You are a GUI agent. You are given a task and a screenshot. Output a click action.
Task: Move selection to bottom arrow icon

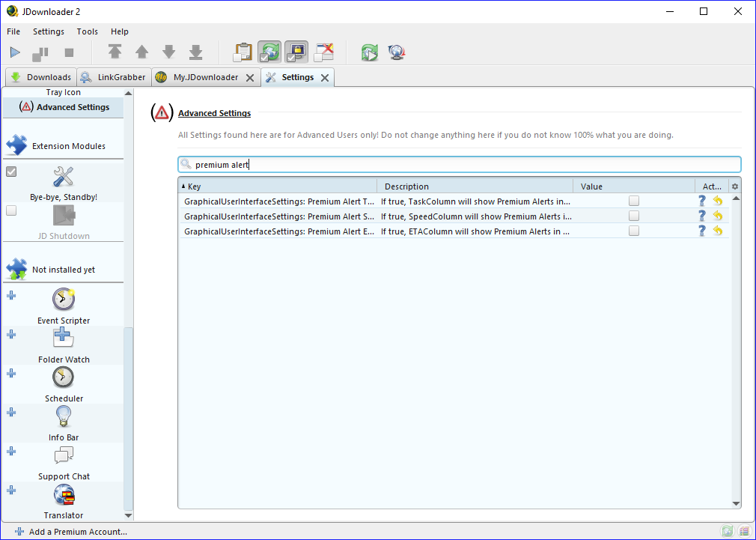196,52
